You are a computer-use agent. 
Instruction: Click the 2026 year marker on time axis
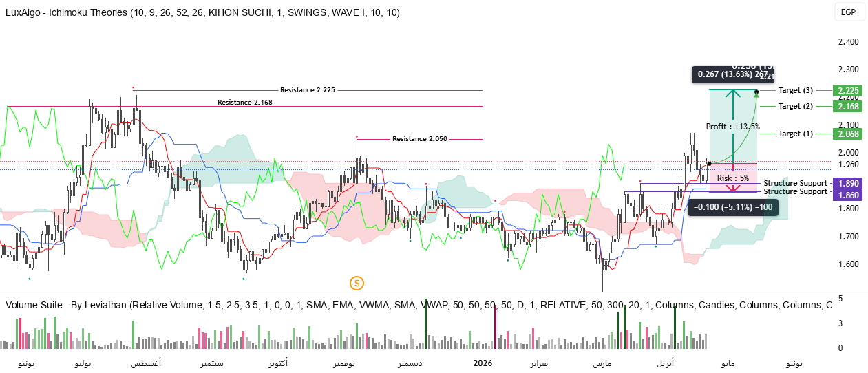pyautogui.click(x=483, y=363)
